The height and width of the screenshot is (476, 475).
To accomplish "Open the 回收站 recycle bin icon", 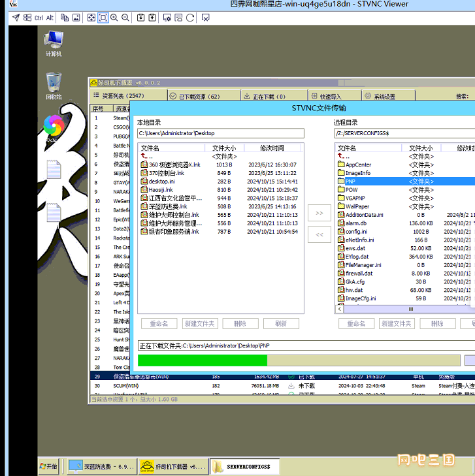I will pyautogui.click(x=54, y=86).
